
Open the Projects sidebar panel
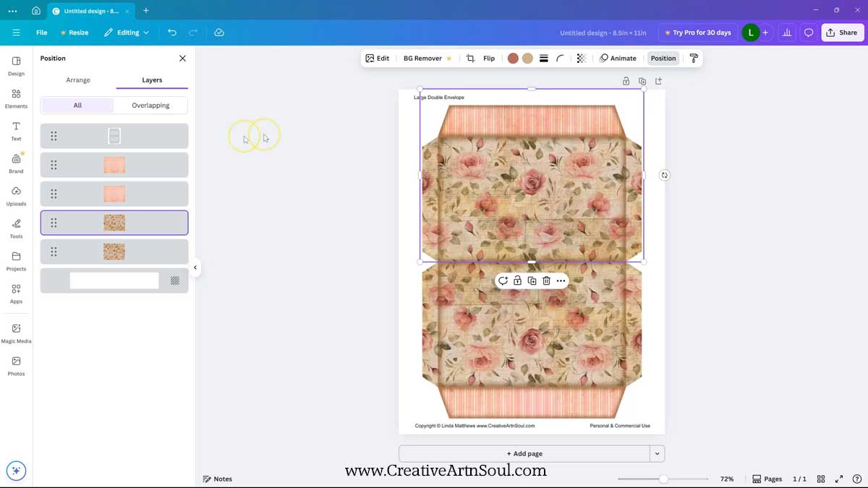16,261
